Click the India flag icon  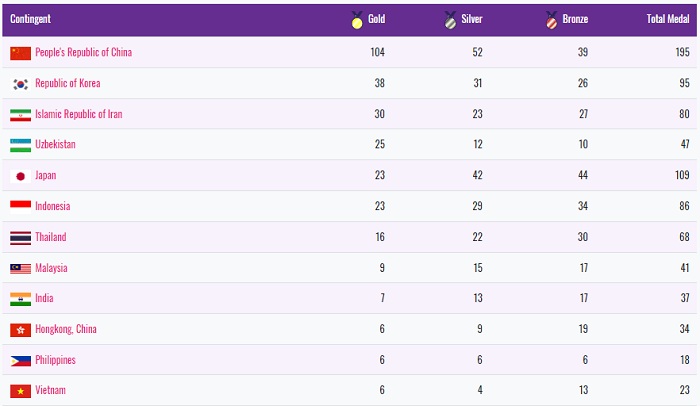(x=20, y=299)
